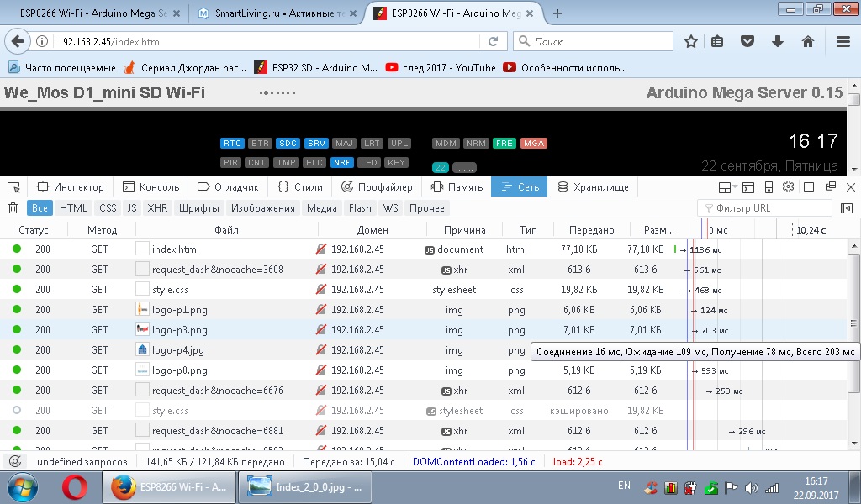Open Firefox downloads arrow icon

[778, 41]
